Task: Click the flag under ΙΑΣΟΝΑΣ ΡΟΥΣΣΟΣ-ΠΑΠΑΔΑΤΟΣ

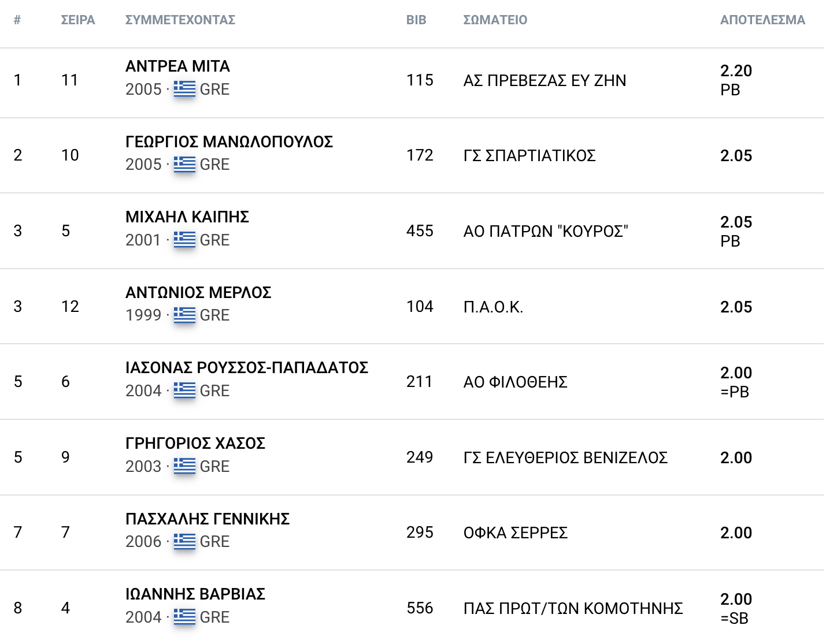Action: click(184, 390)
